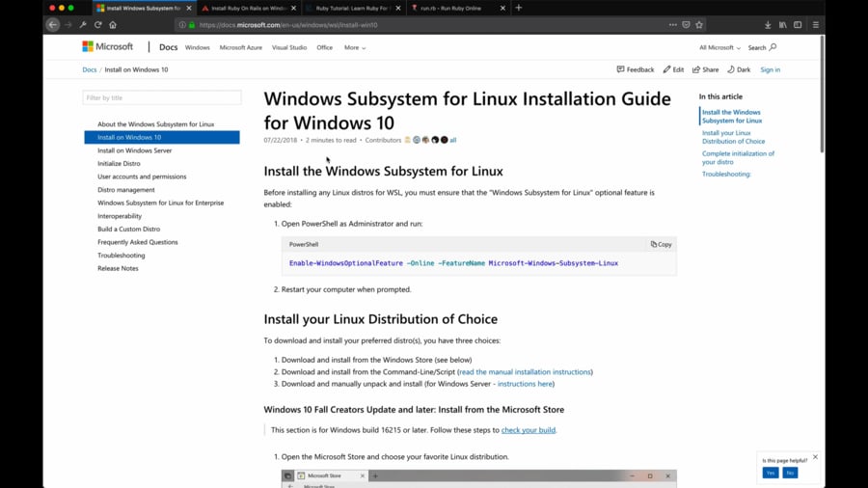Viewport: 868px width, 488px height.
Task: Select 'Install on Windows 10' sidebar item
Action: 162,137
